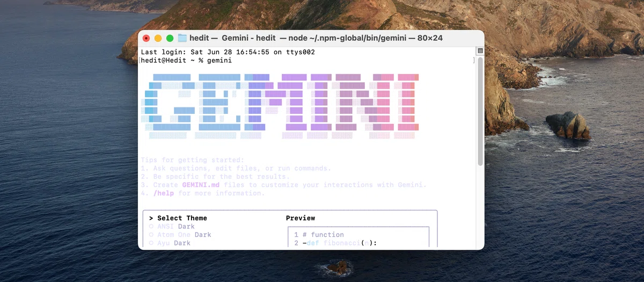Select the ANSI Dark theme option
644x282 pixels.
tap(172, 226)
